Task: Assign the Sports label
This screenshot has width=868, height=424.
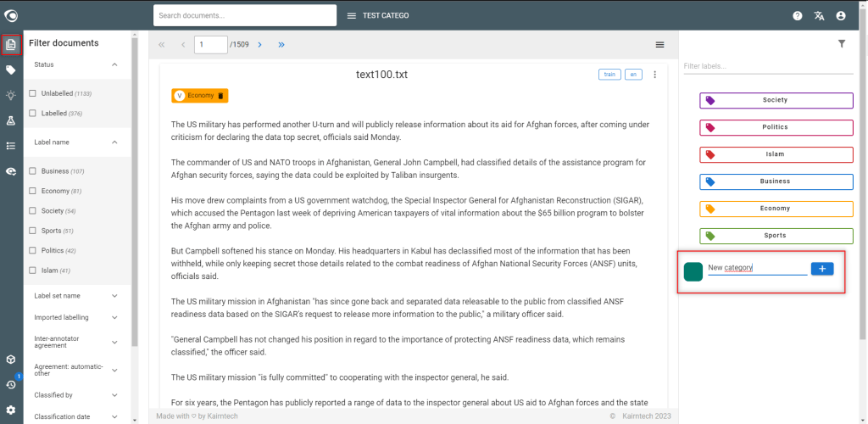Action: (x=776, y=236)
